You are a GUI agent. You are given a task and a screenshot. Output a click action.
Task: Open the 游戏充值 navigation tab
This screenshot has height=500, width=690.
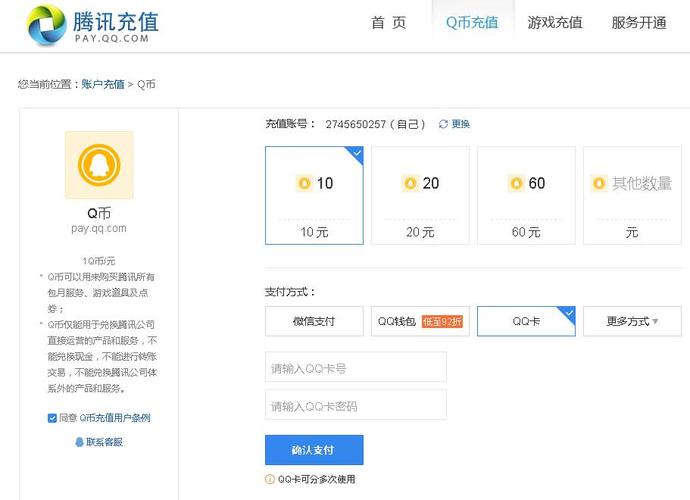(x=555, y=23)
